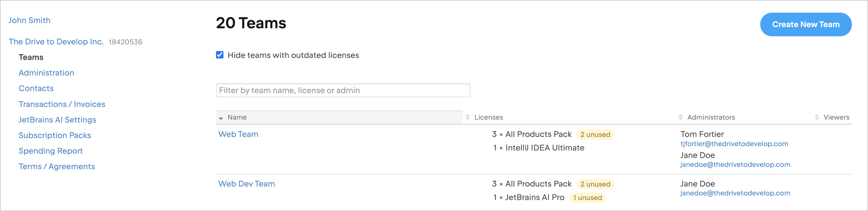Sort teams by Name column arrow
Viewport: 868px width, 211px height.
[x=221, y=118]
